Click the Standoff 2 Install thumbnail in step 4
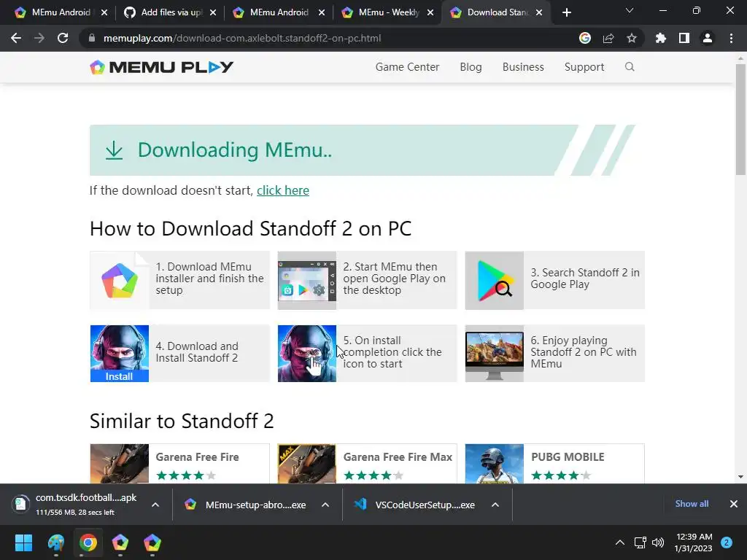The width and height of the screenshot is (747, 560). (120, 354)
